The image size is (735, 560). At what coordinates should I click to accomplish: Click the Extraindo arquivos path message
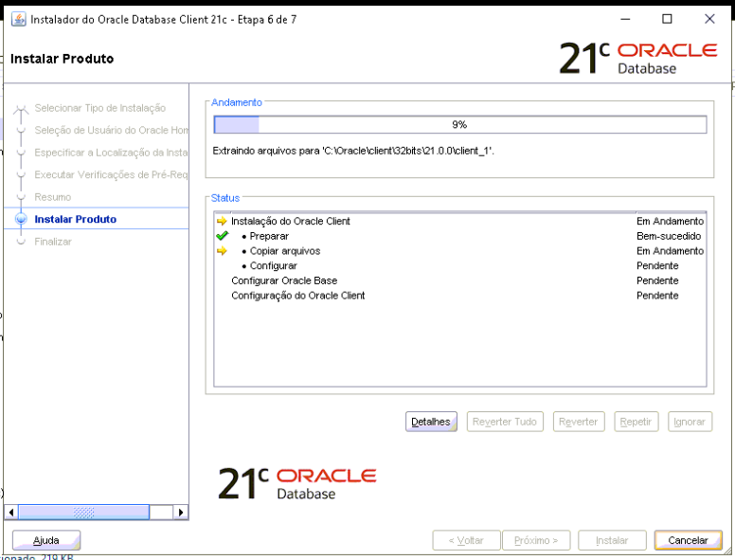point(353,151)
